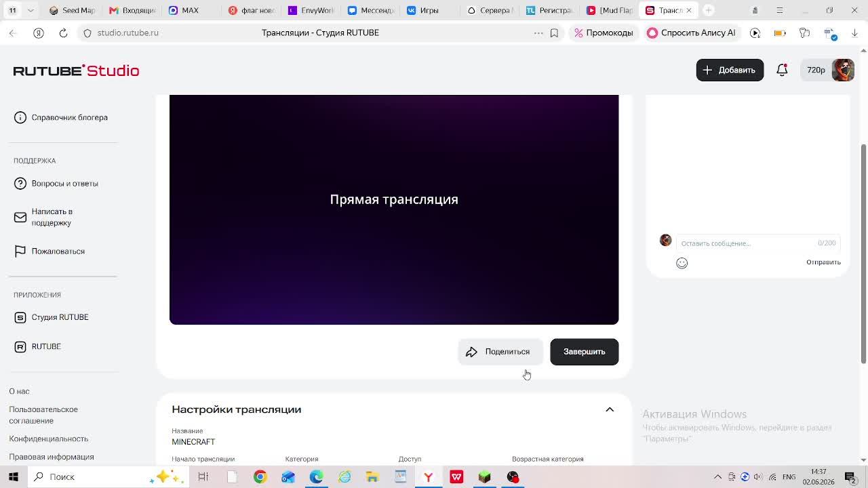The height and width of the screenshot is (488, 868).
Task: Open the volume control in system tray
Action: point(758,476)
